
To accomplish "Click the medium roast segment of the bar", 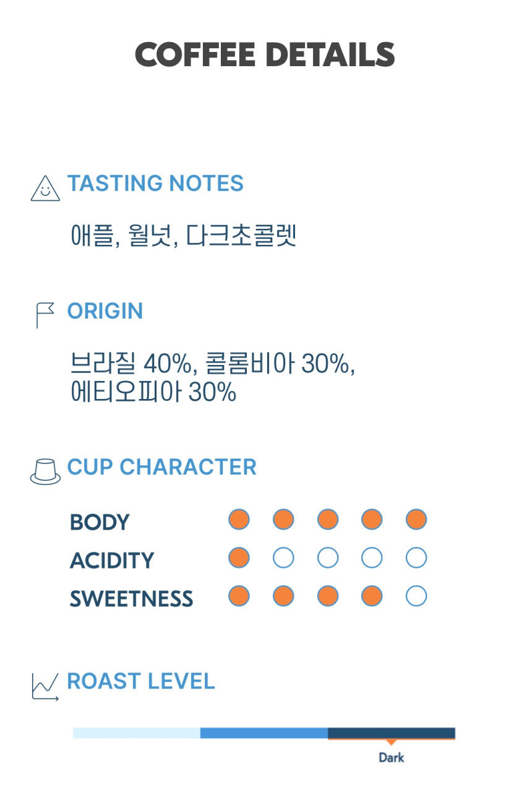I will (264, 733).
